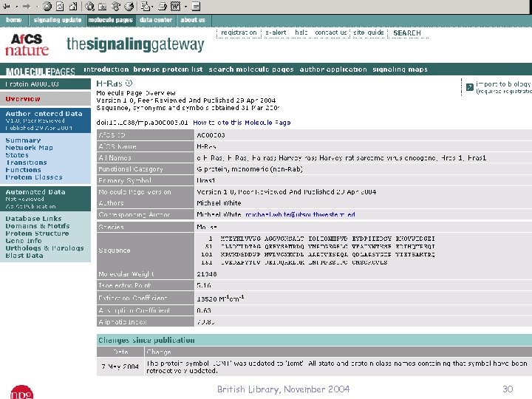Open States sidebar link
Screen dimensions: 532x399
17,155
